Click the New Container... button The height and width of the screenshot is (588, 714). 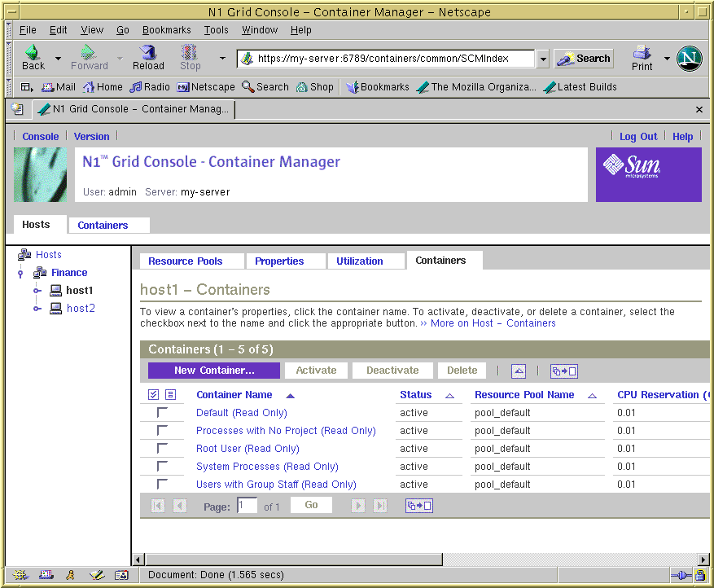click(x=214, y=371)
